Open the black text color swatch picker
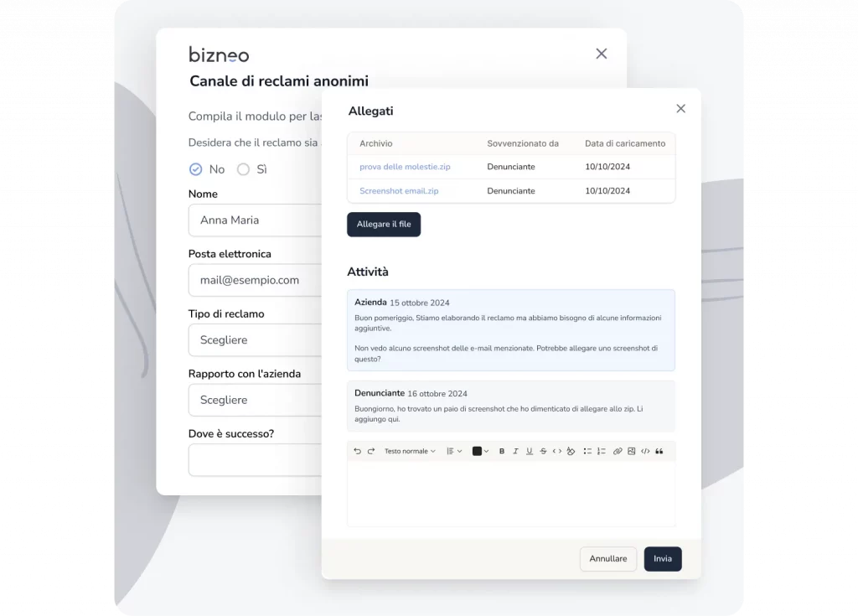The image size is (858, 616). point(480,451)
